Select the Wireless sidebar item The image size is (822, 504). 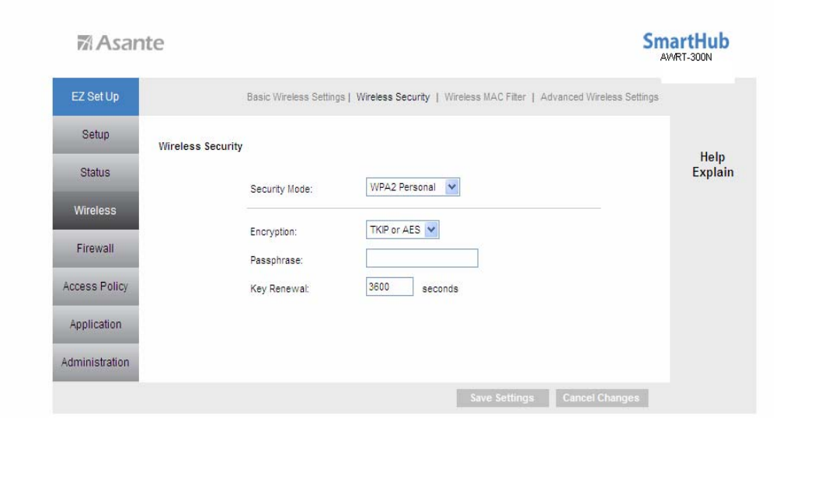[x=96, y=210]
